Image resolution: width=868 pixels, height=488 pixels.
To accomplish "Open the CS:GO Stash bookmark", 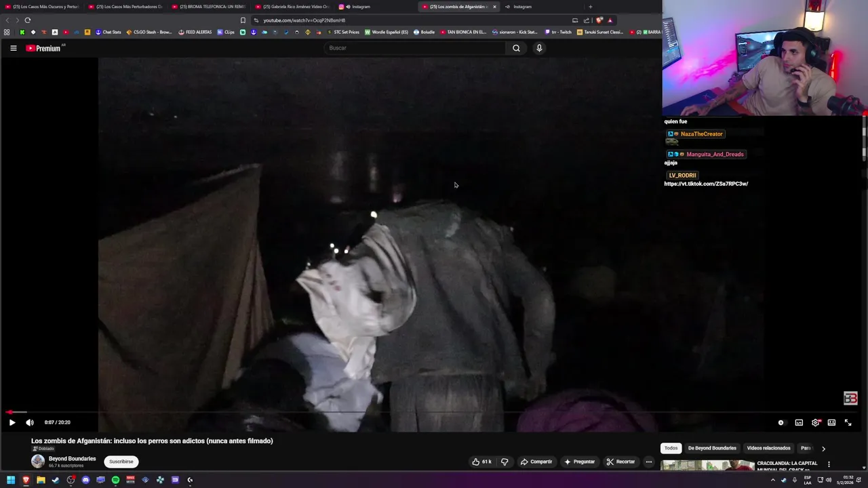I will pos(149,32).
